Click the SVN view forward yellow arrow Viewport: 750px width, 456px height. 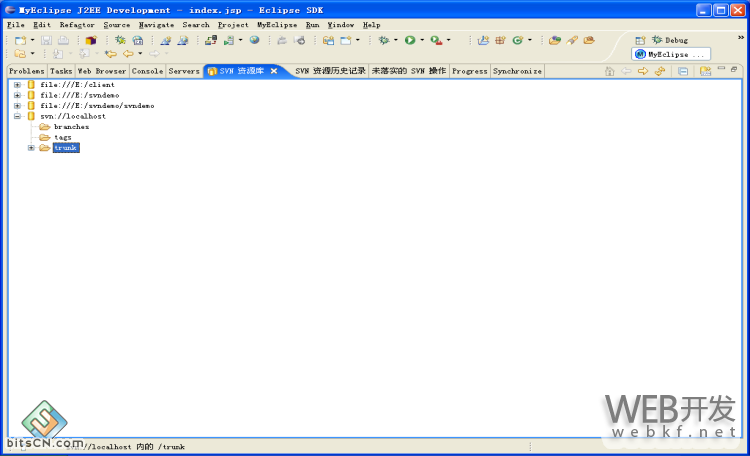(x=643, y=71)
